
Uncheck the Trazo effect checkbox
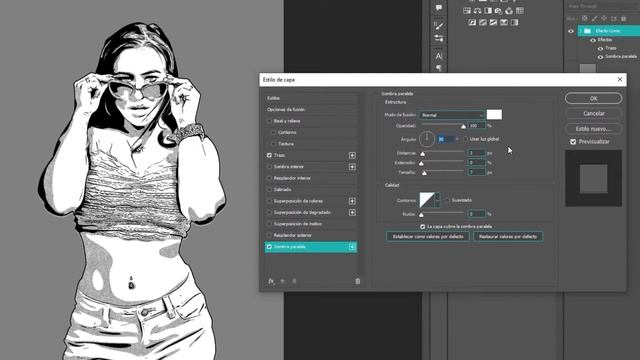269,156
